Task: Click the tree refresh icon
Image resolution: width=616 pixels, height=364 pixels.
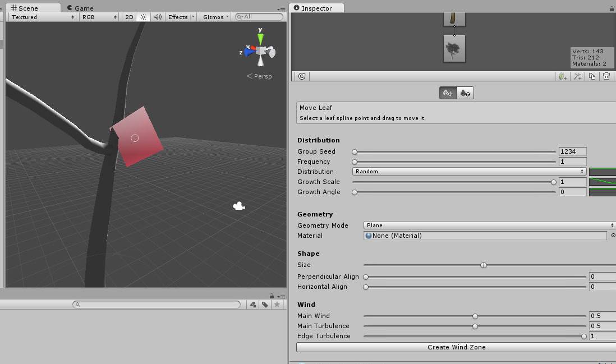Action: 302,76
